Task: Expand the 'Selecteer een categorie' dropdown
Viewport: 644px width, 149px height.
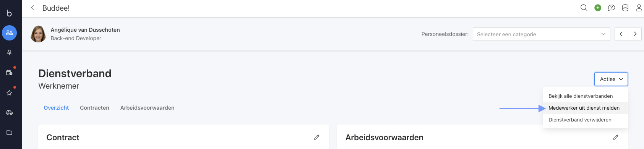Action: pos(542,34)
